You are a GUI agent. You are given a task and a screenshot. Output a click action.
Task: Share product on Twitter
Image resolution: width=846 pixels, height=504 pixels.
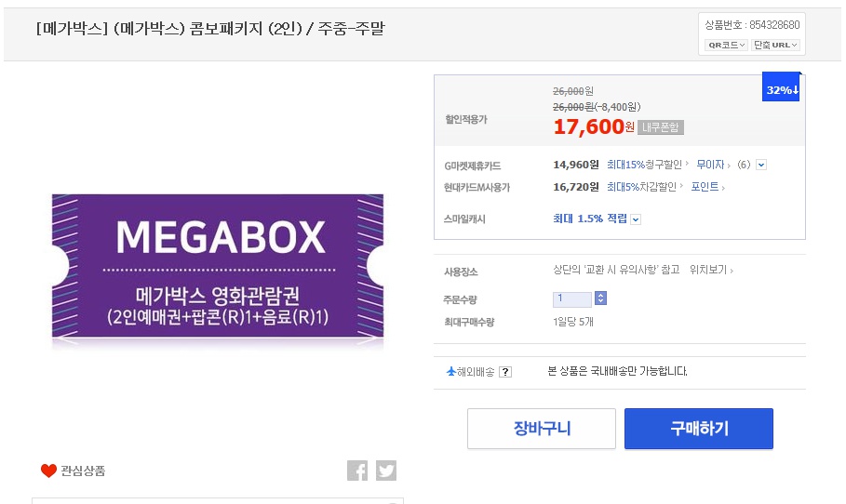tap(386, 471)
